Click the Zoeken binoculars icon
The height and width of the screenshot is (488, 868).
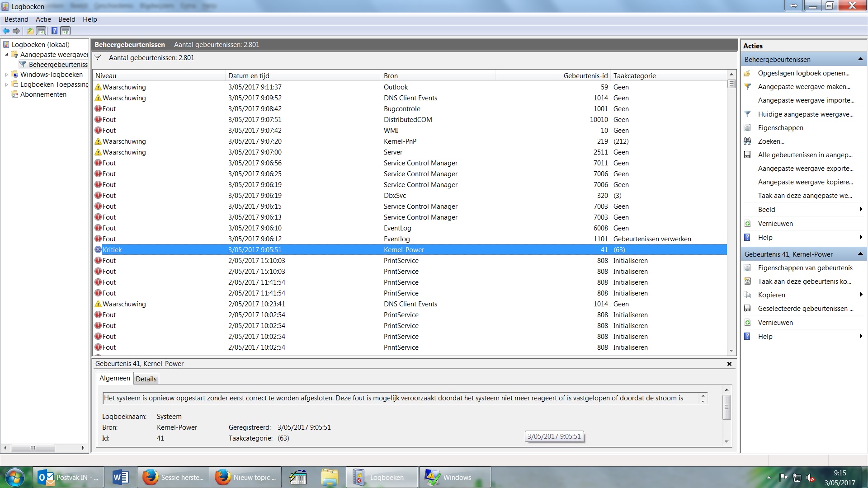(x=747, y=141)
